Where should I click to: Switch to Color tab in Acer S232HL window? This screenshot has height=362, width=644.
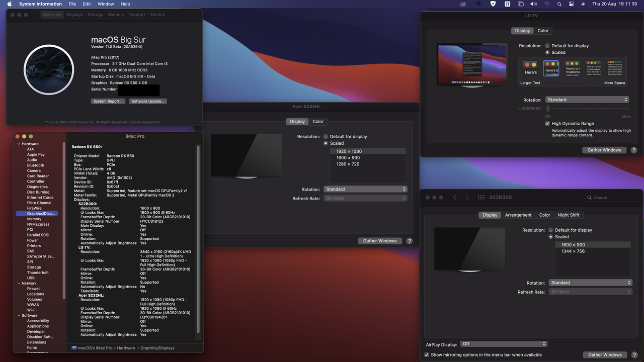318,121
